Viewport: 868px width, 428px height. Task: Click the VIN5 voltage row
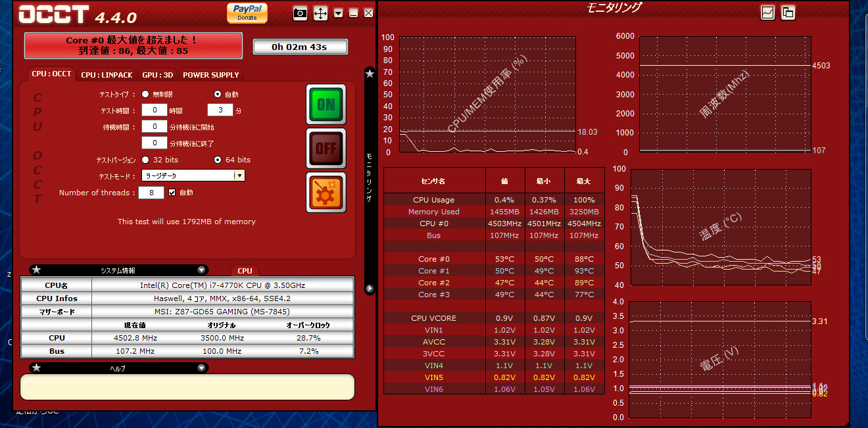[494, 377]
